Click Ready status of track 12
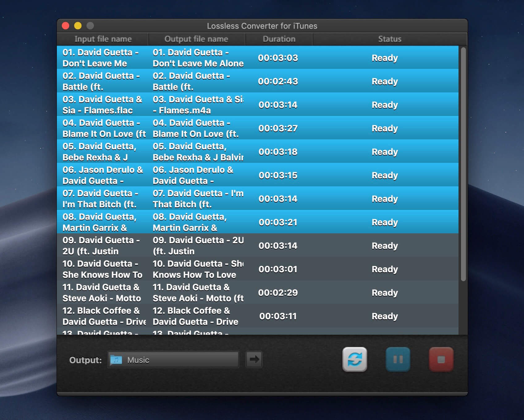This screenshot has width=524, height=420. pyautogui.click(x=385, y=316)
